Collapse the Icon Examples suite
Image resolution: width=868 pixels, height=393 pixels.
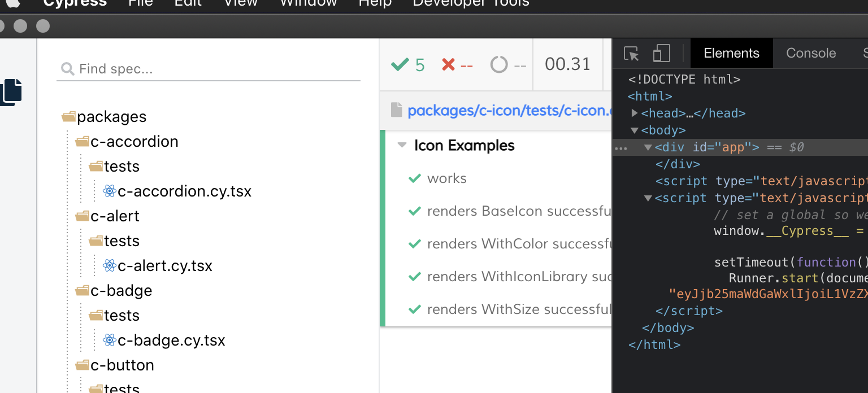[402, 146]
